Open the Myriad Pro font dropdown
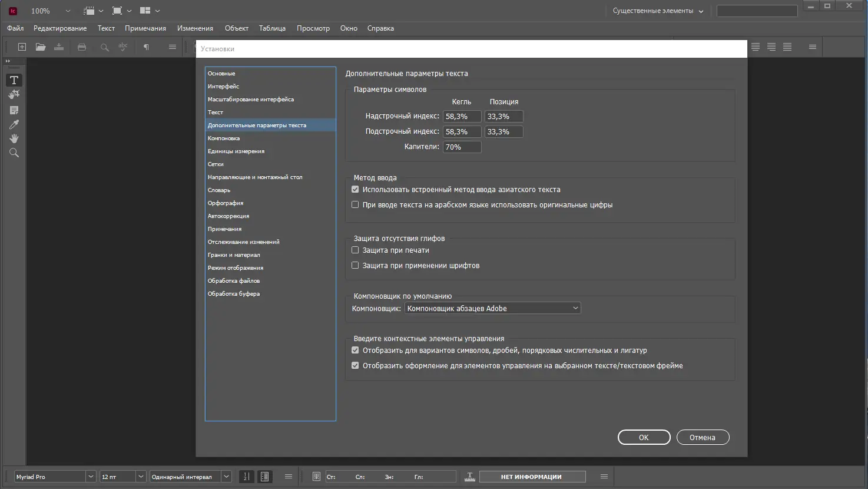868x489 pixels. tap(91, 477)
